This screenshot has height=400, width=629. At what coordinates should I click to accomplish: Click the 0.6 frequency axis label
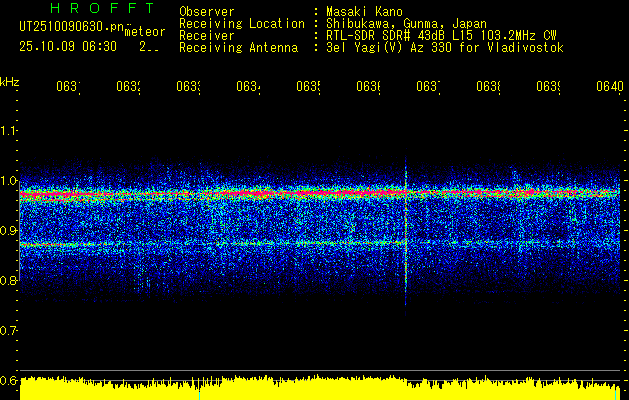point(8,380)
